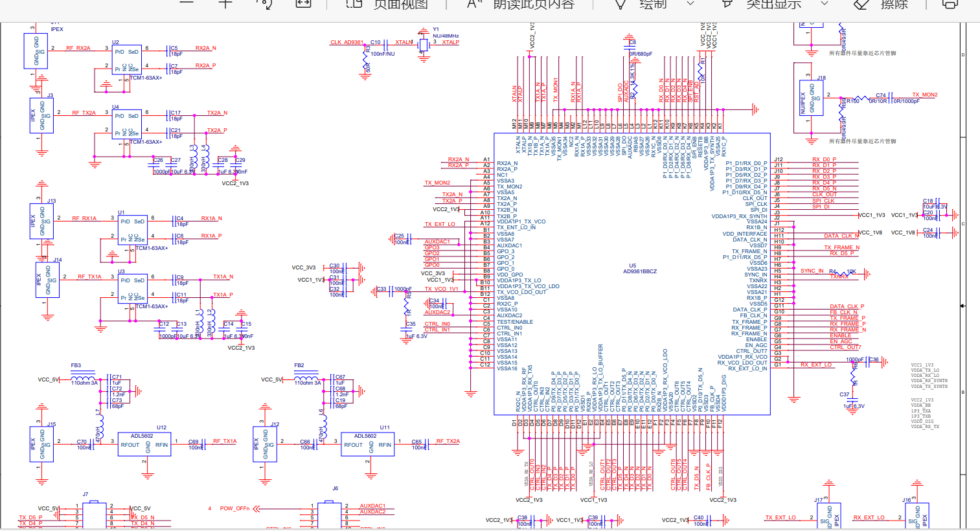The image size is (980, 531).
Task: Expand the 绘制 draw options dropdown arrow
Action: point(690,3)
